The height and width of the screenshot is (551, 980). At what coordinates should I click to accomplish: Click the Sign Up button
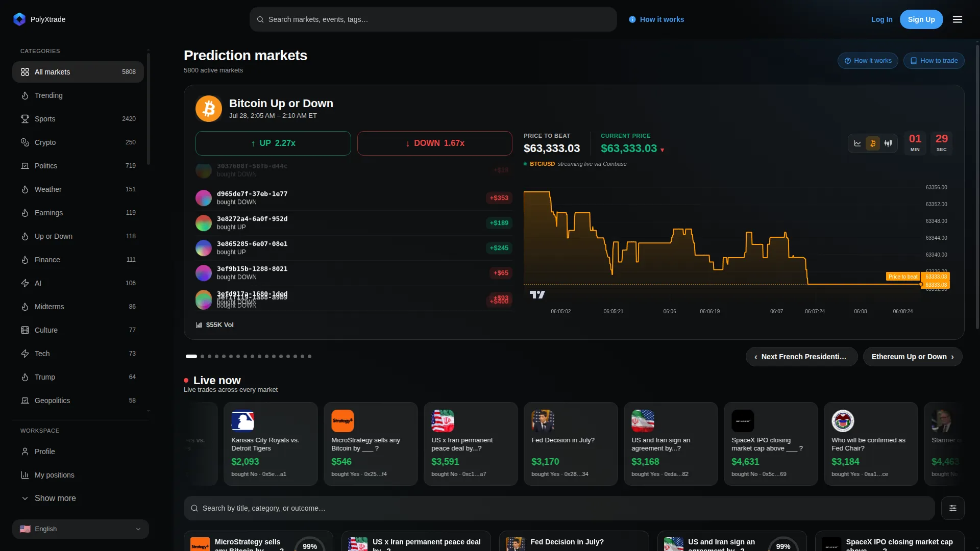click(x=921, y=19)
